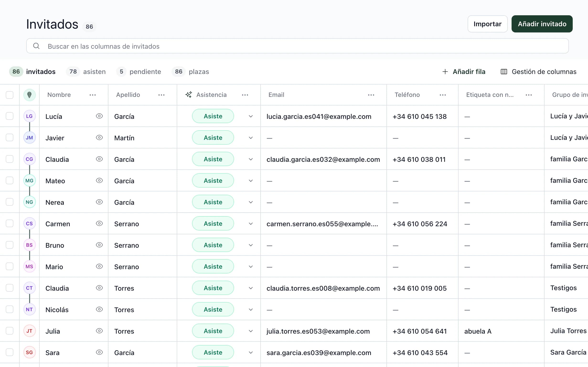Expand attendance dropdown for Lucía García

(251, 116)
